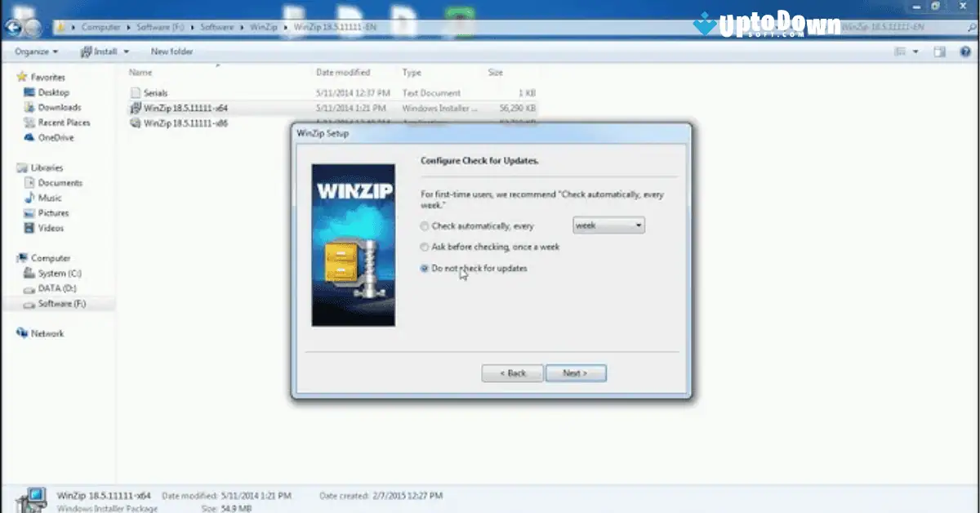Viewport: 980px width, 513px height.
Task: Click the Next button in WinZip Setup
Action: [576, 373]
